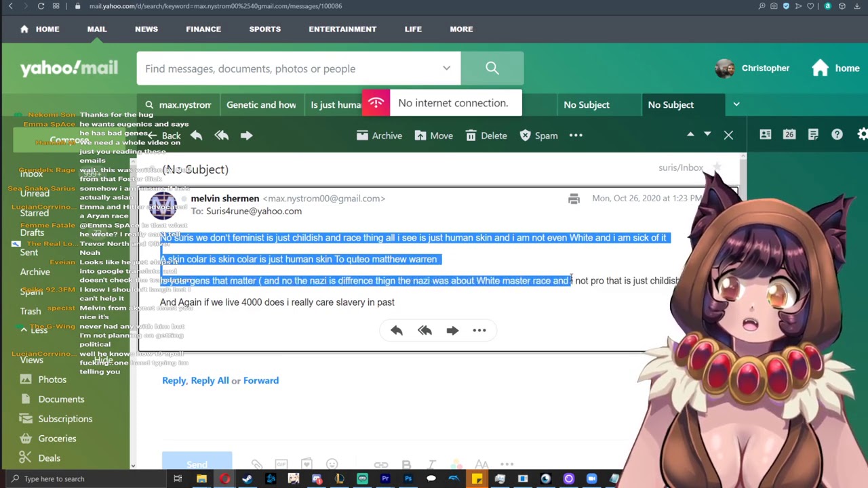
Task: Open the LIFE navigation item
Action: pos(413,29)
